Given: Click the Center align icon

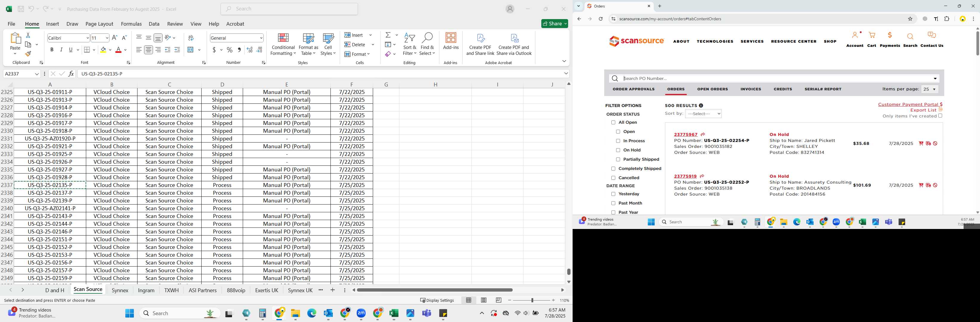Looking at the screenshot, I should (148, 50).
